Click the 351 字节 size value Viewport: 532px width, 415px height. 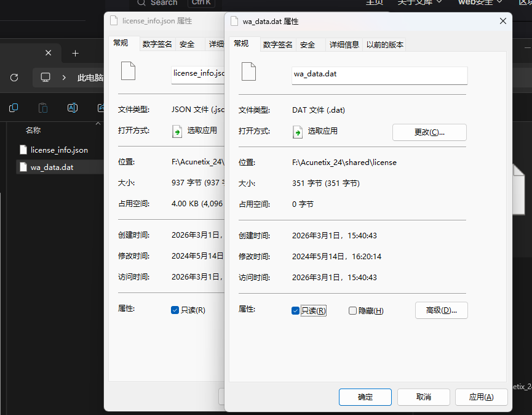tap(326, 183)
